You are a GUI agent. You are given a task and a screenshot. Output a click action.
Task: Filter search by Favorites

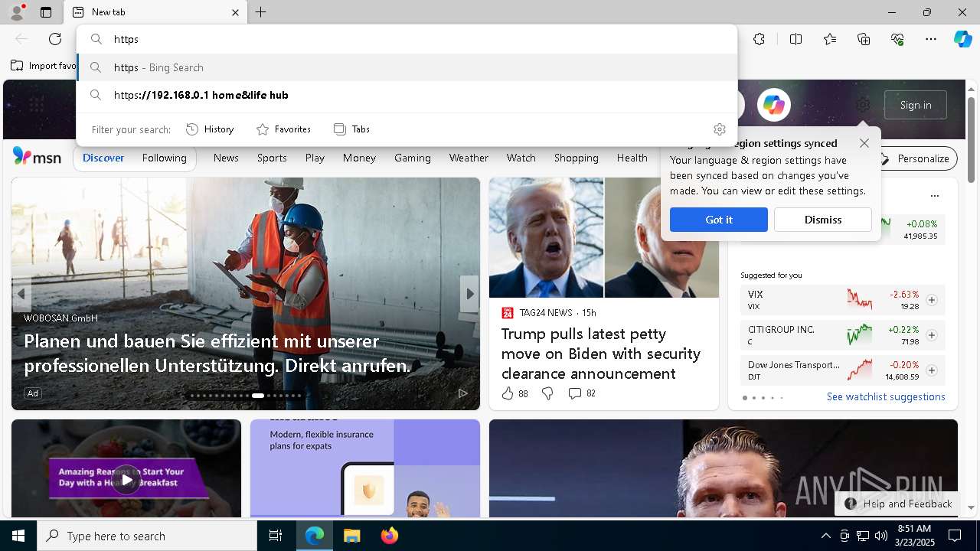283,129
